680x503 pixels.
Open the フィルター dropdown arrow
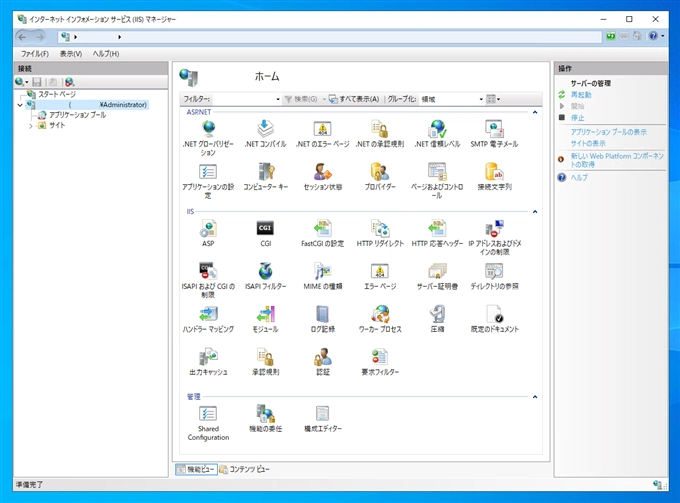[x=278, y=99]
